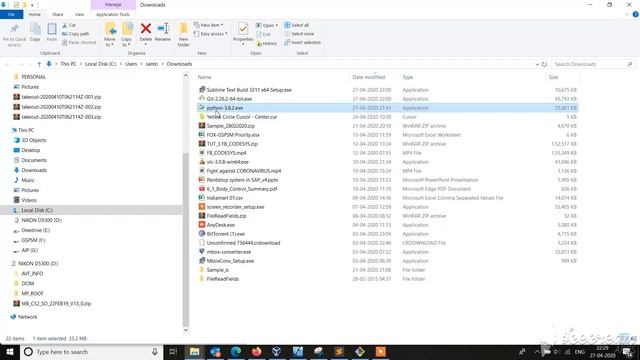Switch to the Home ribbon tab
This screenshot has height=360, width=640.
[x=35, y=15]
